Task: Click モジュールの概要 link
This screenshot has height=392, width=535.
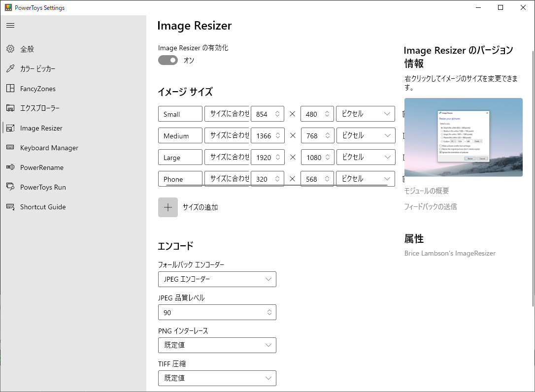Action: click(x=427, y=191)
